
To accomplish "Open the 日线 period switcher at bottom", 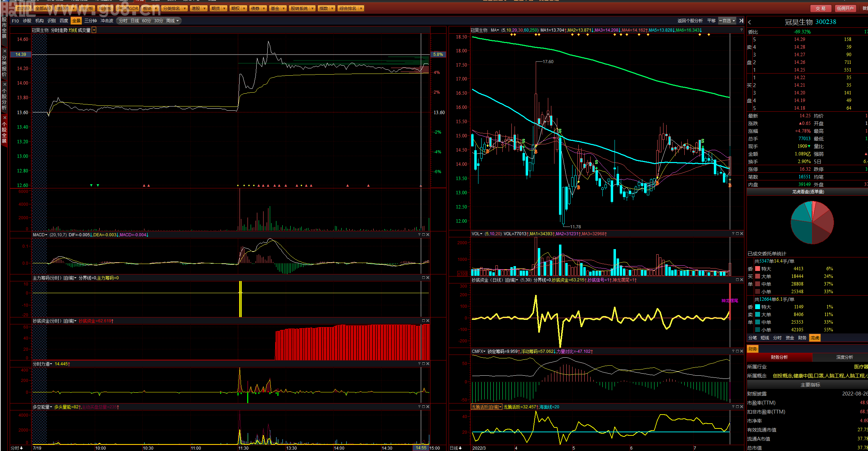I will coord(456,448).
